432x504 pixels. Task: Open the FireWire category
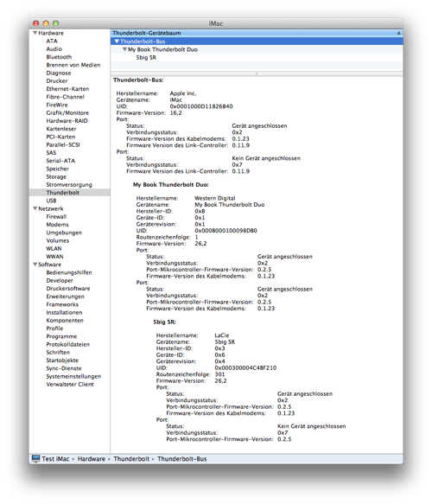coord(57,105)
